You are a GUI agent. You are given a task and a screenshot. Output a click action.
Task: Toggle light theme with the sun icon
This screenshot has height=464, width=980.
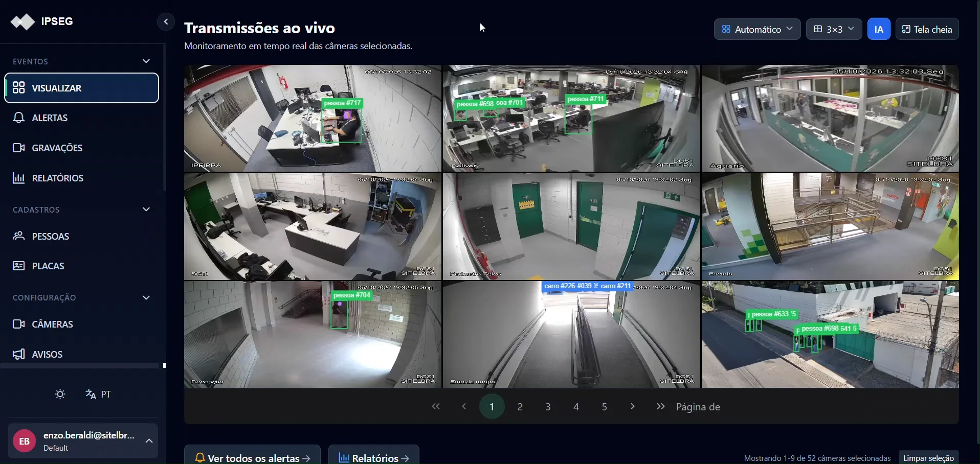tap(60, 395)
